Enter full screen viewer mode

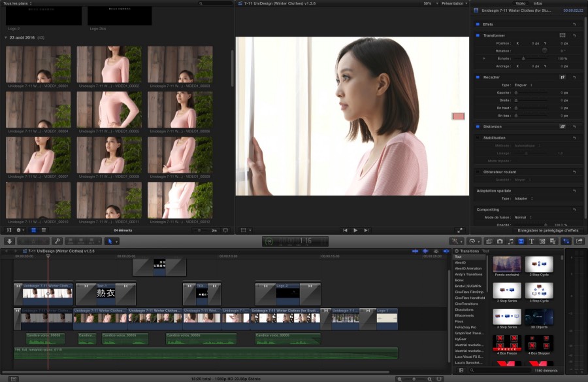pos(460,230)
